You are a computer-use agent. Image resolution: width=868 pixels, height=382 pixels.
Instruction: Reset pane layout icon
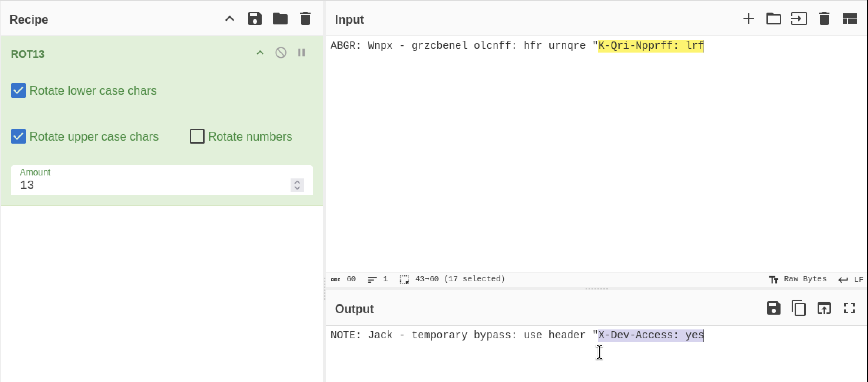click(x=849, y=19)
